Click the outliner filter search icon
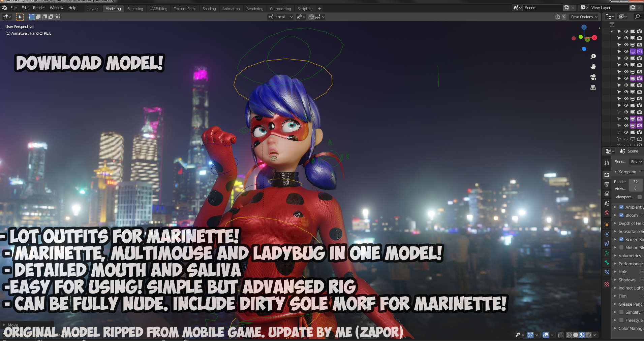 [637, 16]
